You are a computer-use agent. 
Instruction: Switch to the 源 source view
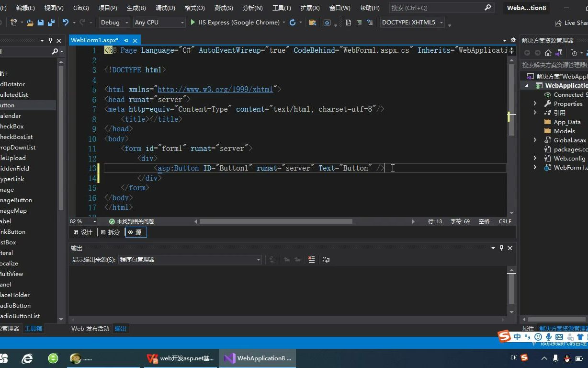(136, 232)
